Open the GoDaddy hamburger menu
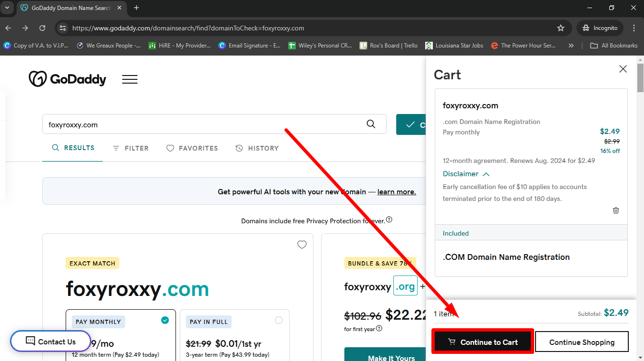This screenshot has height=361, width=644. pyautogui.click(x=130, y=79)
